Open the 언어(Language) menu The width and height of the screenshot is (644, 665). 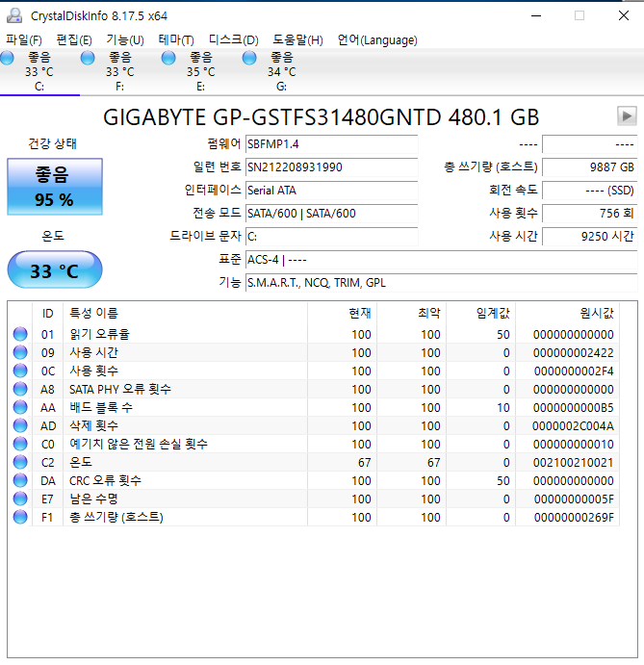point(377,40)
